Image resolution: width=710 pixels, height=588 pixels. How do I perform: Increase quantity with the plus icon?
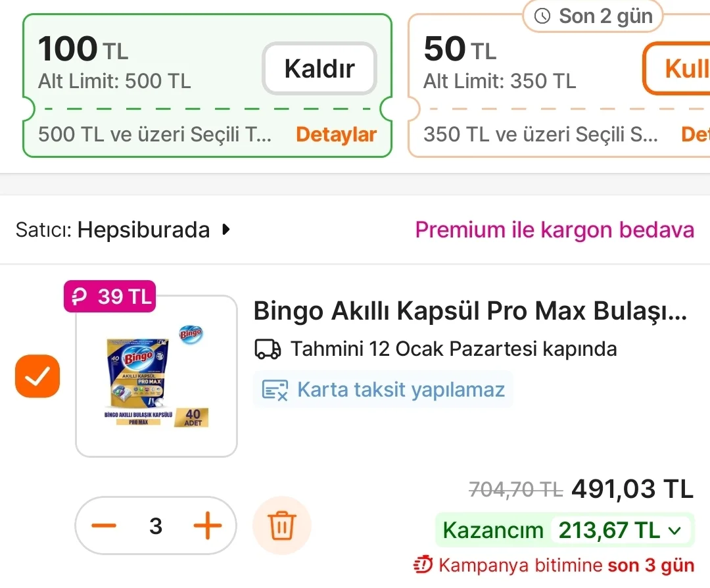pos(207,526)
